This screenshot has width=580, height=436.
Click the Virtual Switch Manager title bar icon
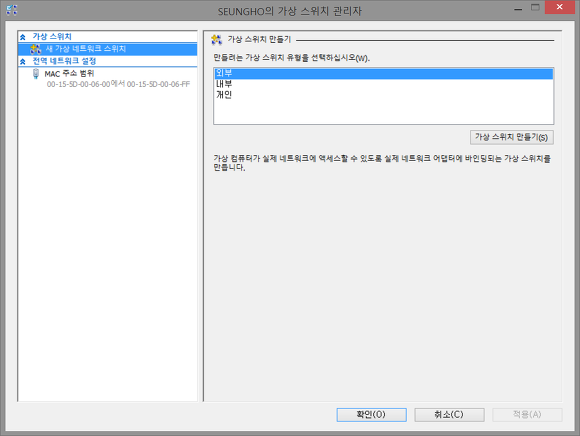11,10
